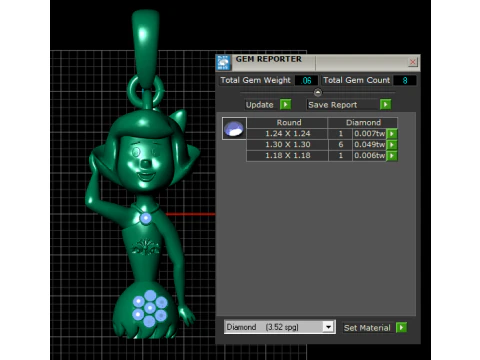
Task: Close the Gem Reporter window
Action: click(x=413, y=62)
